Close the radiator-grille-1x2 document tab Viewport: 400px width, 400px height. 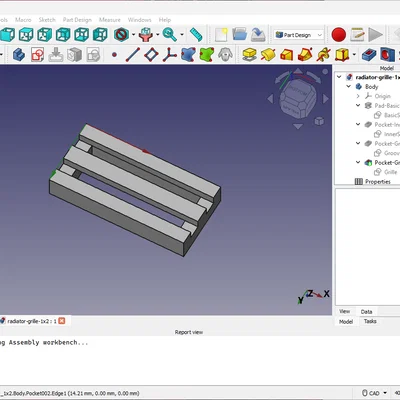(62, 321)
